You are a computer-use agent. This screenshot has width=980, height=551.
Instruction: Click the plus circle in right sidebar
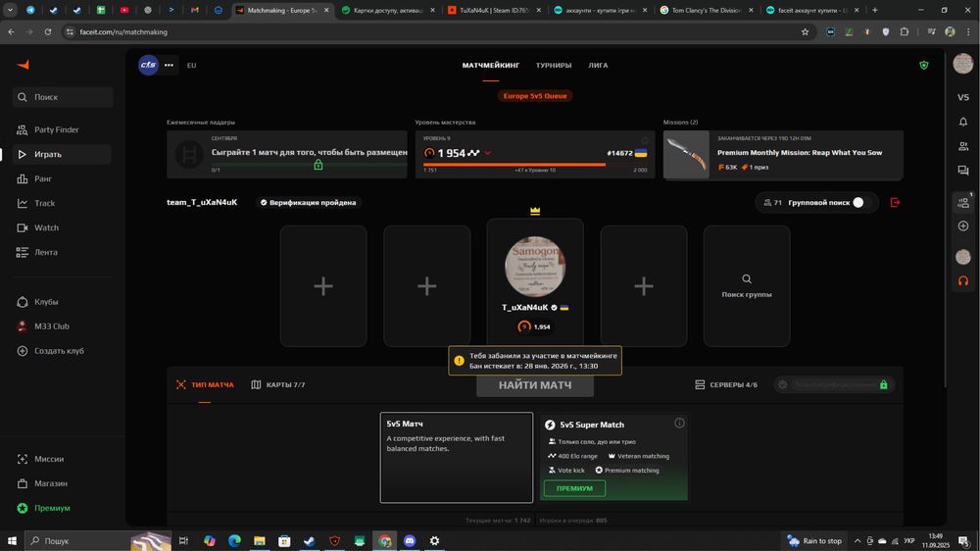[x=963, y=225]
